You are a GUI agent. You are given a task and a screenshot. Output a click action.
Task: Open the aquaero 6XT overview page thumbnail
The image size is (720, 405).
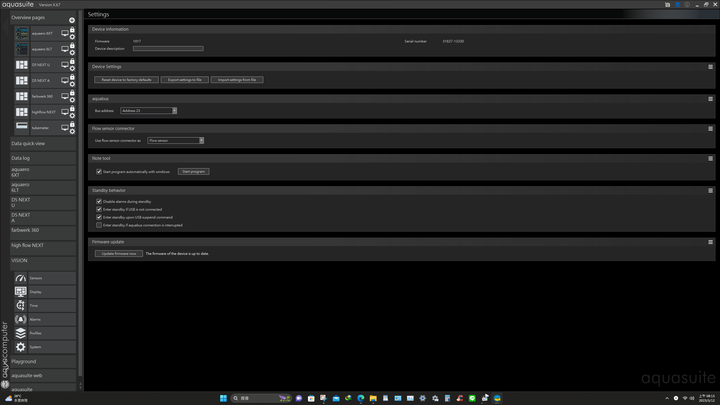coord(22,34)
